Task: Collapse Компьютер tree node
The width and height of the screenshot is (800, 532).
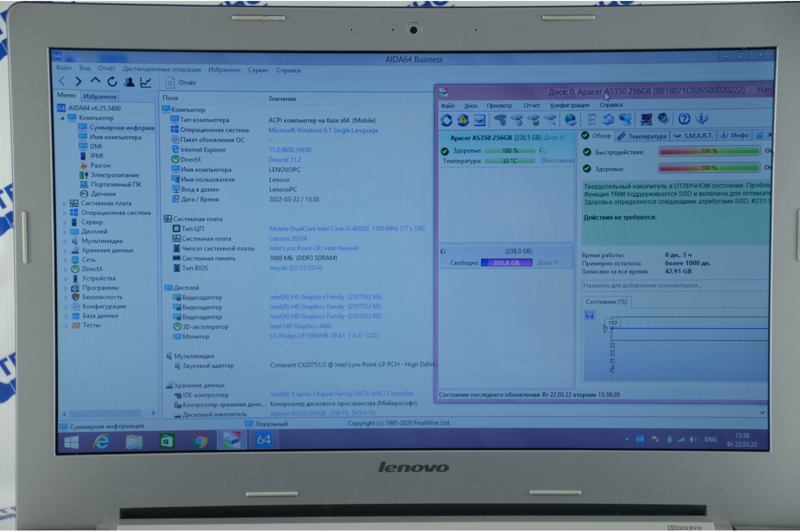Action: 63,118
